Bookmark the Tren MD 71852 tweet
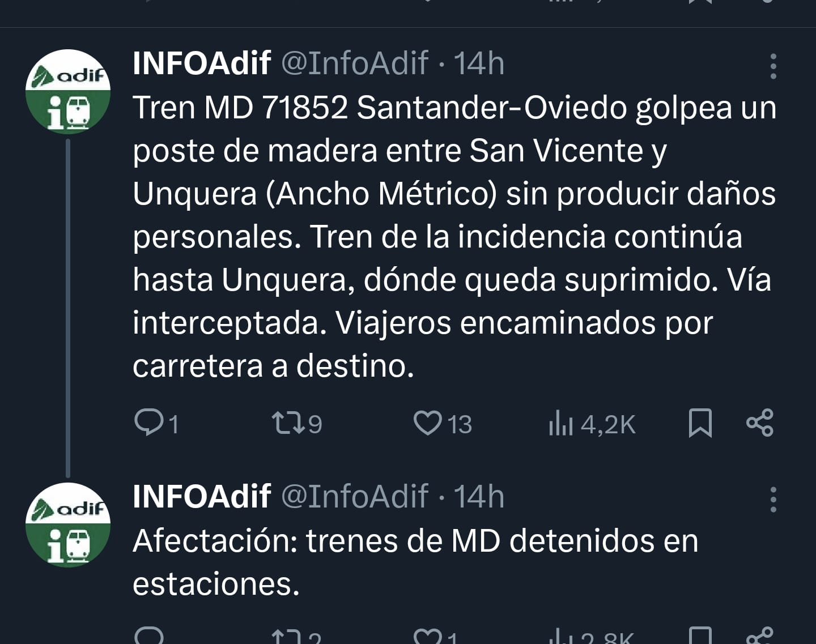This screenshot has width=816, height=644. 700,423
